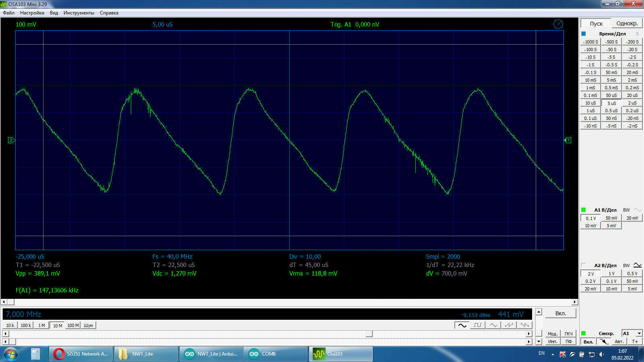Screen dimensions: 644x362
Task: Set time base to 10 uS
Action: click(590, 103)
